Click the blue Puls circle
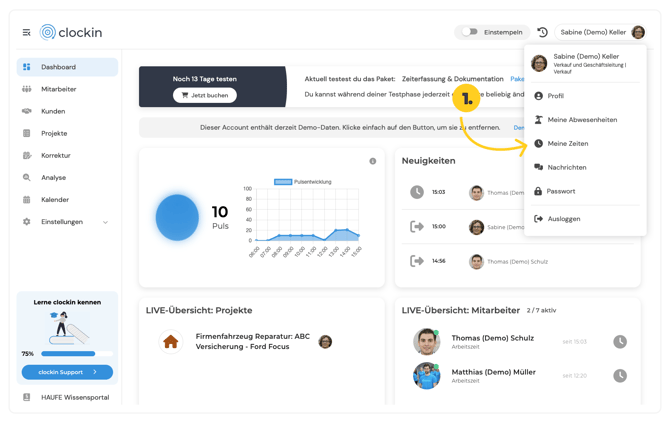 pos(177,217)
